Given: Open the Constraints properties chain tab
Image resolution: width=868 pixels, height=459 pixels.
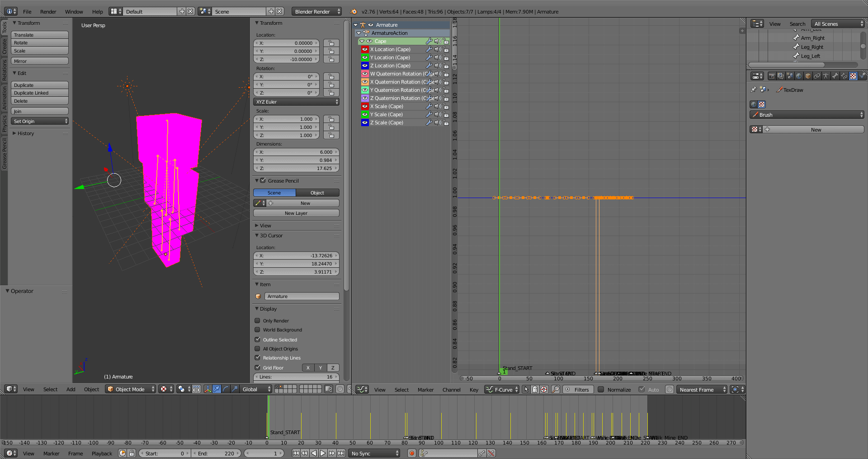Looking at the screenshot, I should (x=817, y=76).
